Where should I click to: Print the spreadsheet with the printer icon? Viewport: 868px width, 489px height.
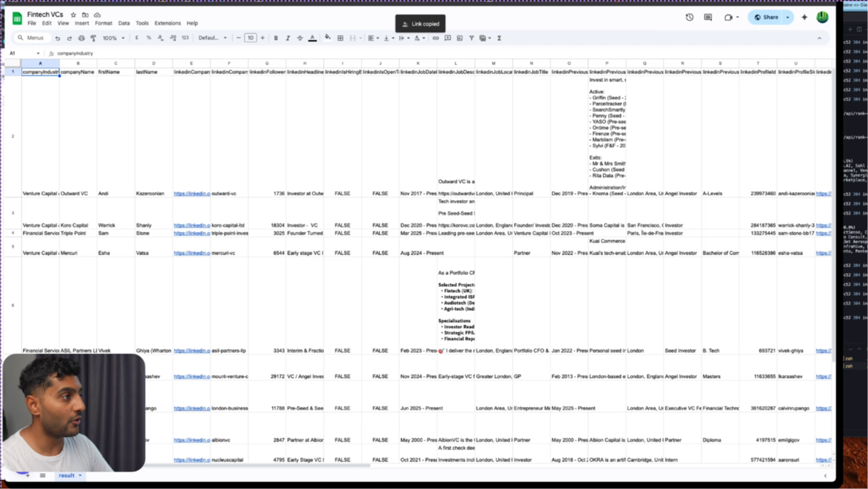[81, 38]
